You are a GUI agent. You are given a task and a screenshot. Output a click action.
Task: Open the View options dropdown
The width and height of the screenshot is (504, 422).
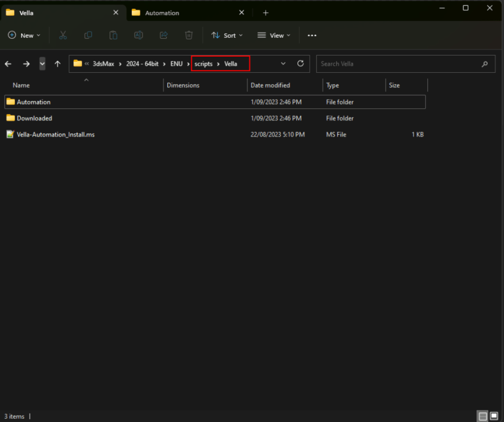(274, 35)
